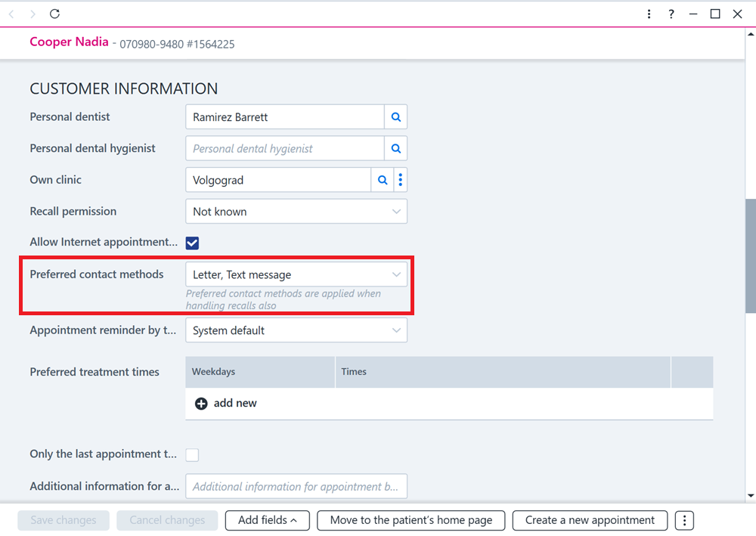Click the plus icon to add new treatment time
This screenshot has height=536, width=756.
click(201, 404)
